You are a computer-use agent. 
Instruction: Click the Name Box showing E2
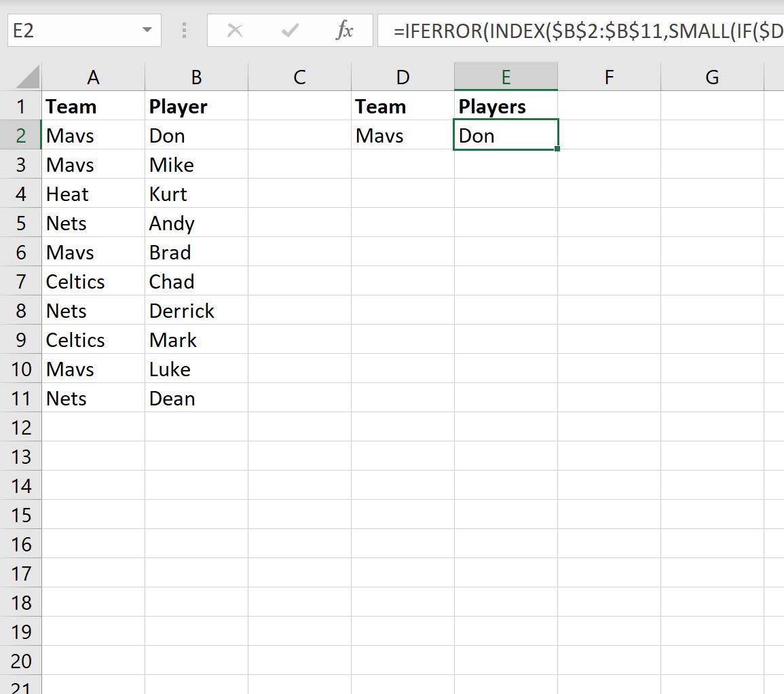[75, 30]
